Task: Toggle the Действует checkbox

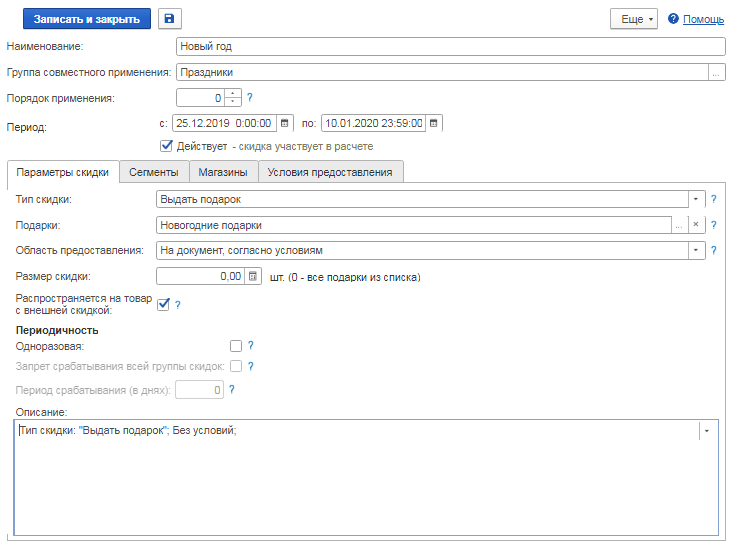Action: [x=166, y=146]
